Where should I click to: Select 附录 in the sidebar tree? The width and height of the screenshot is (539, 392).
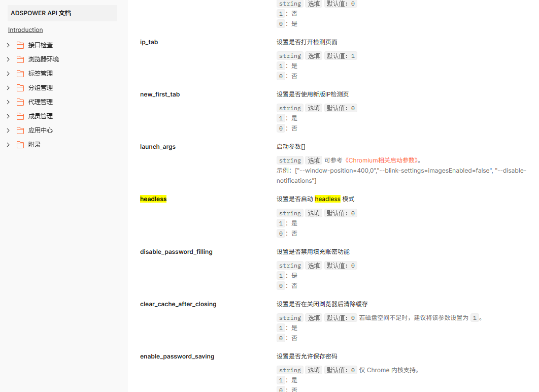35,145
